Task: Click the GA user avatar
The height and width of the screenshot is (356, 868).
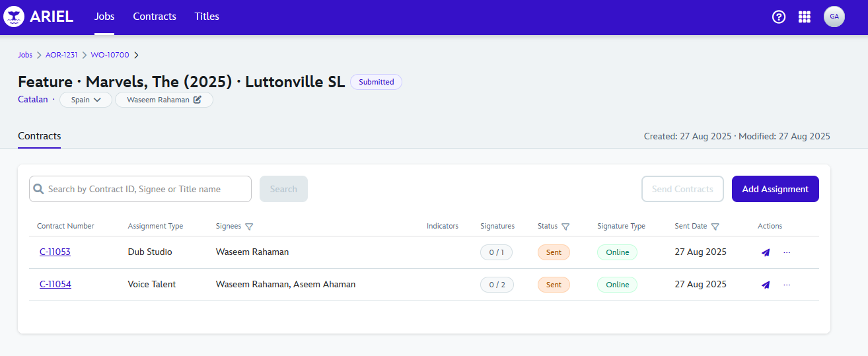Action: (834, 17)
